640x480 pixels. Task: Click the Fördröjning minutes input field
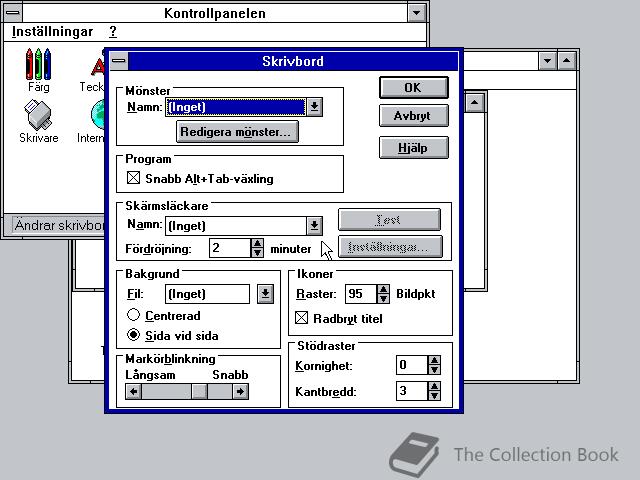(230, 248)
